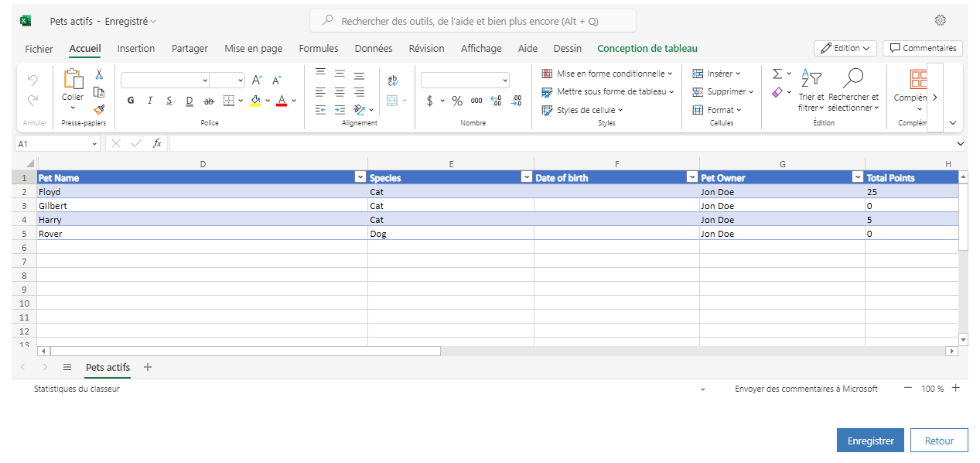Apply the red font color A
The width and height of the screenshot is (980, 463).
tap(282, 101)
